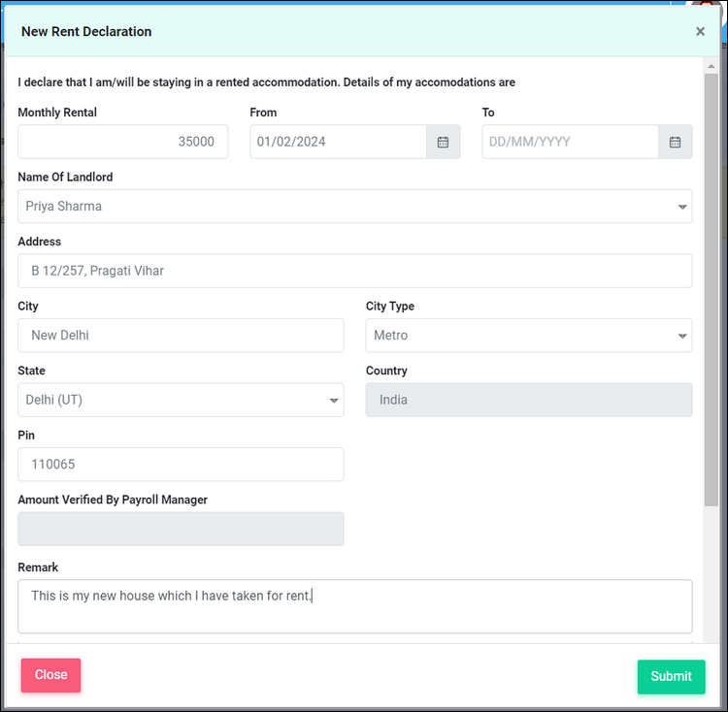Click the Submit button
728x712 pixels.
pyautogui.click(x=671, y=677)
